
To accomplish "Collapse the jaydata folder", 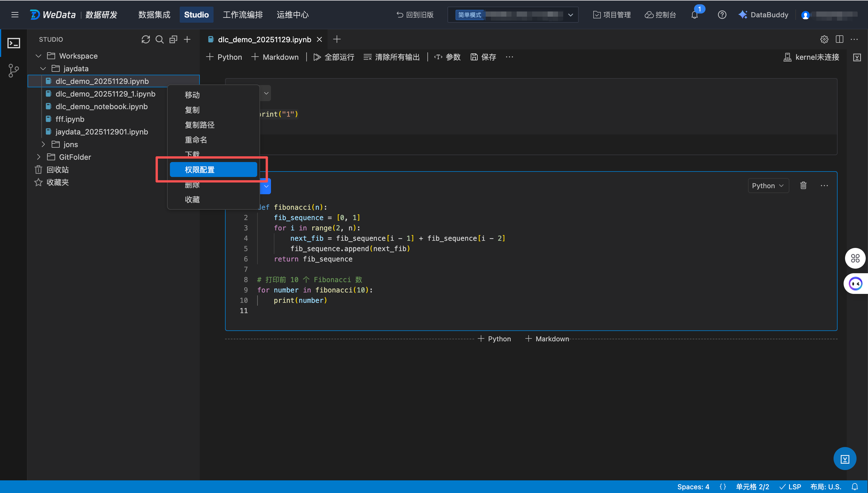I will [x=43, y=69].
